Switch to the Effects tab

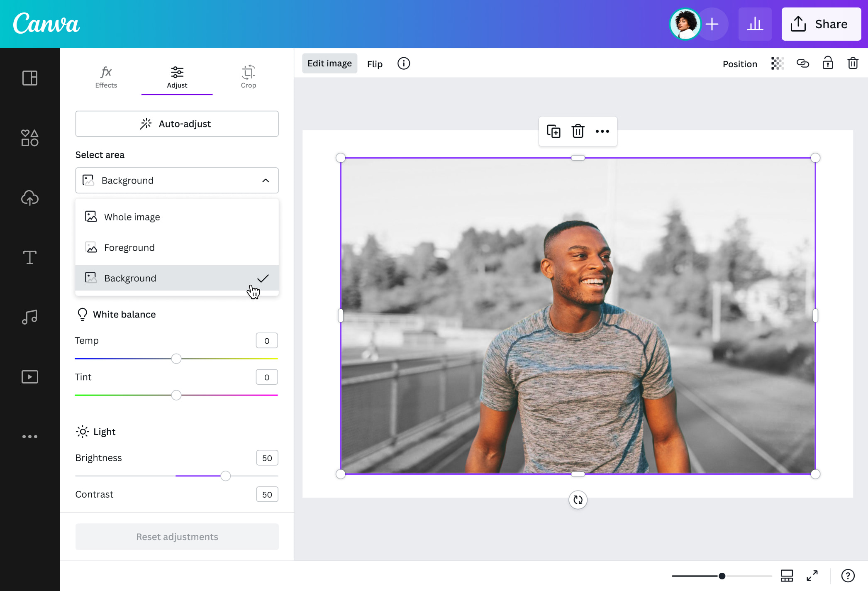[106, 77]
